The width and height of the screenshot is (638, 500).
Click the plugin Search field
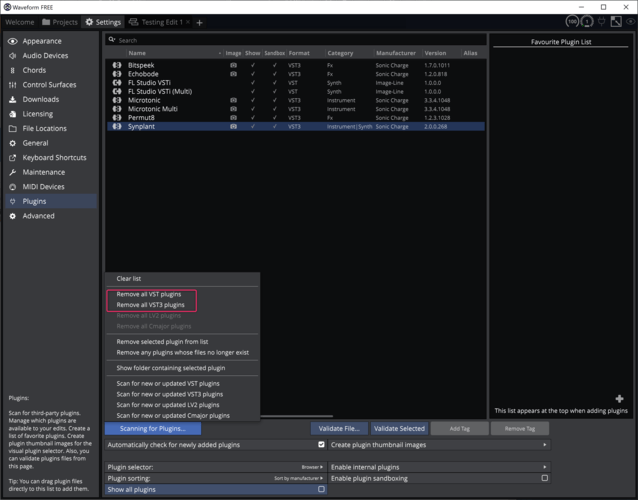[296, 40]
